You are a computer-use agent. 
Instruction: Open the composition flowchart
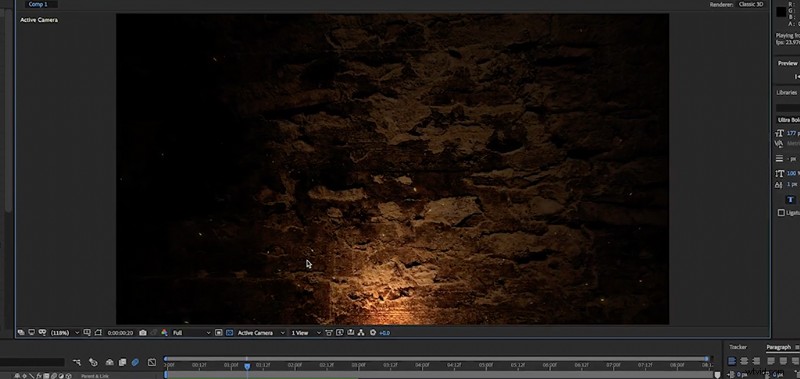(361, 333)
